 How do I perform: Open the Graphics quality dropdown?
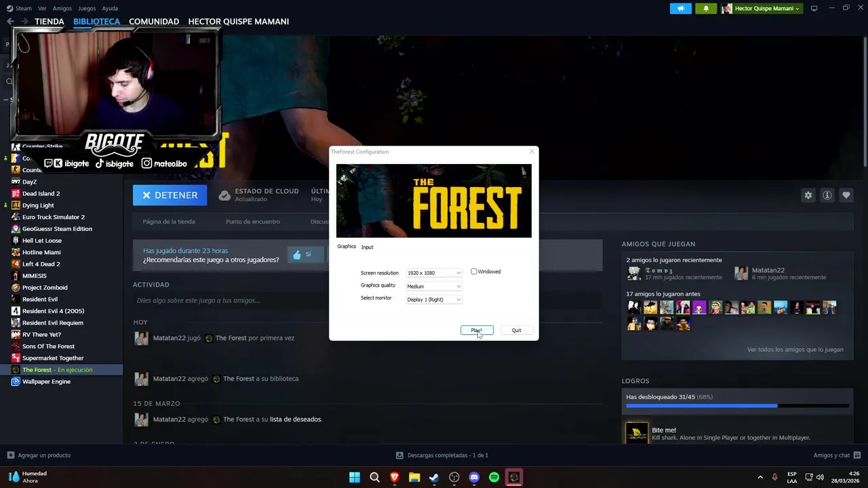click(434, 286)
